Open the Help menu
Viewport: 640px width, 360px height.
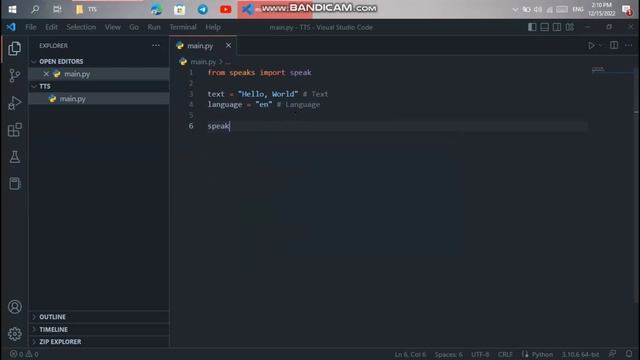[213, 27]
